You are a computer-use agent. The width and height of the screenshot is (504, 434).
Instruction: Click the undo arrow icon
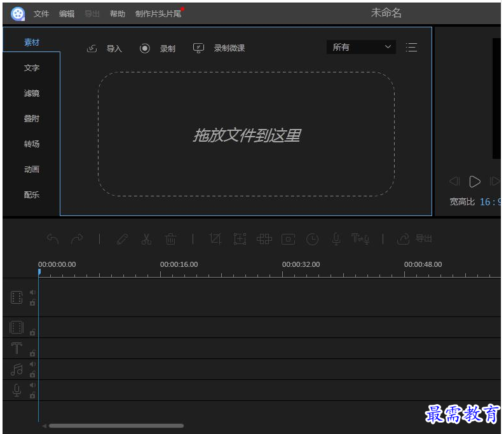[x=53, y=238]
